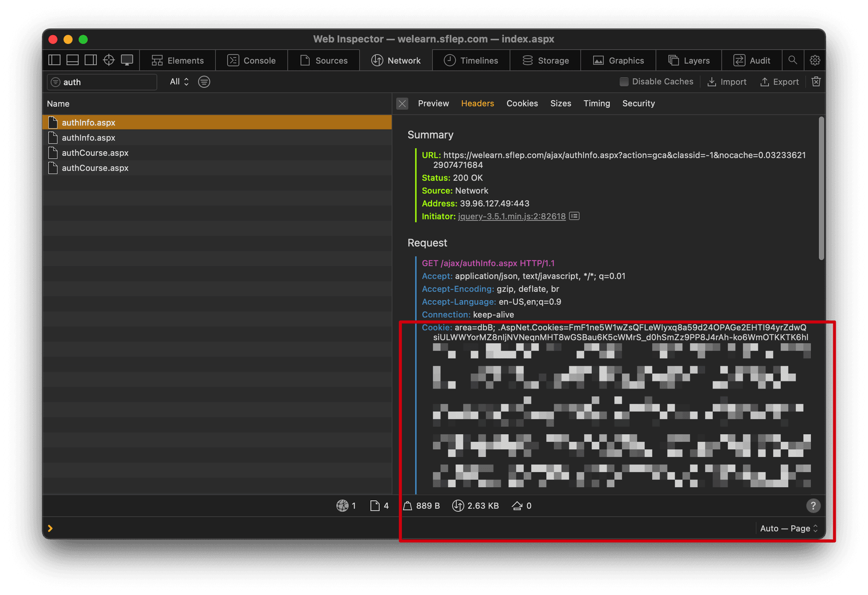Click the auth filter text field
The width and height of the screenshot is (868, 595).
pos(107,82)
